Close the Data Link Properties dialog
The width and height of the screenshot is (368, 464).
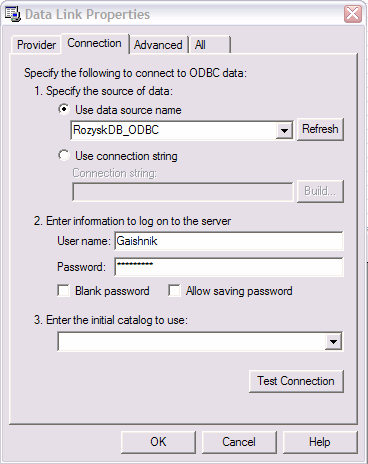(x=353, y=14)
